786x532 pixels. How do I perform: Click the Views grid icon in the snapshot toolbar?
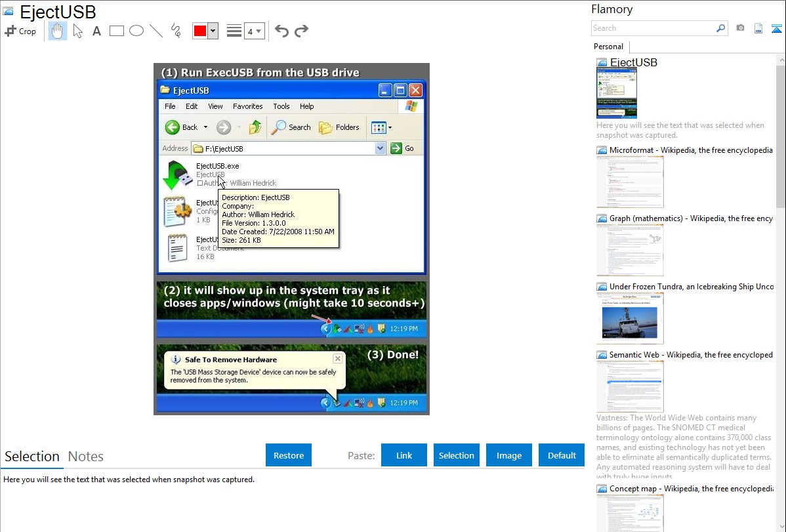[x=379, y=127]
